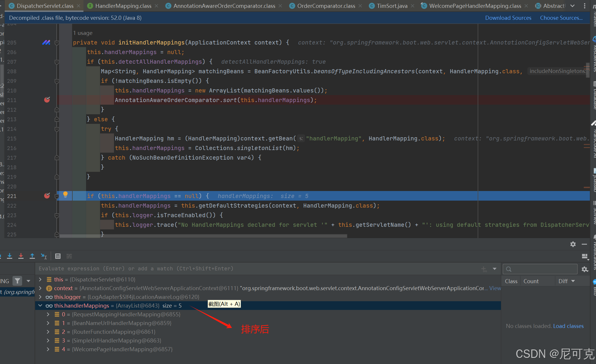Collapse the this.handlerMappings variable node
596x364 pixels.
40,306
